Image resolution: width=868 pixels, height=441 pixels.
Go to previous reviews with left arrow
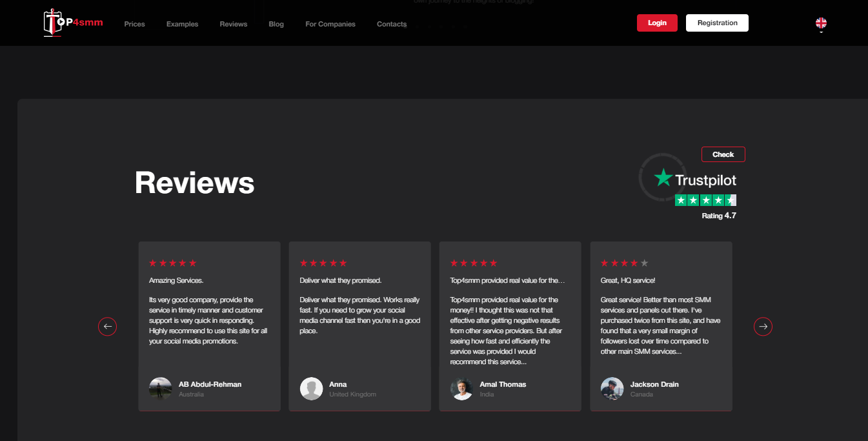107,327
